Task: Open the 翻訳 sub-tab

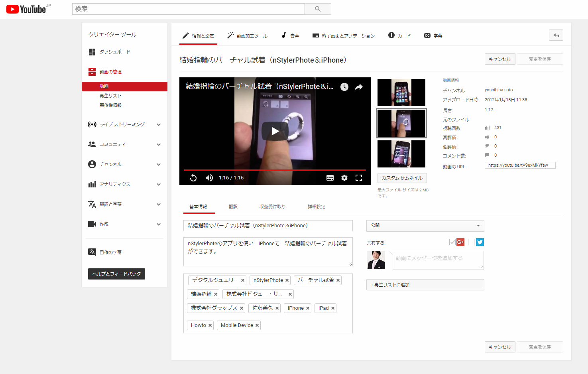Action: coord(233,207)
